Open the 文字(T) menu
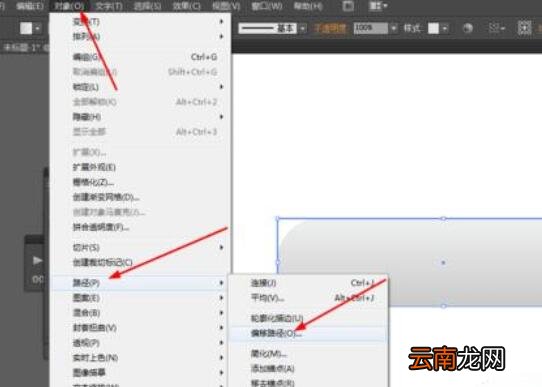Viewport: 542px width, 387px height. (x=109, y=6)
